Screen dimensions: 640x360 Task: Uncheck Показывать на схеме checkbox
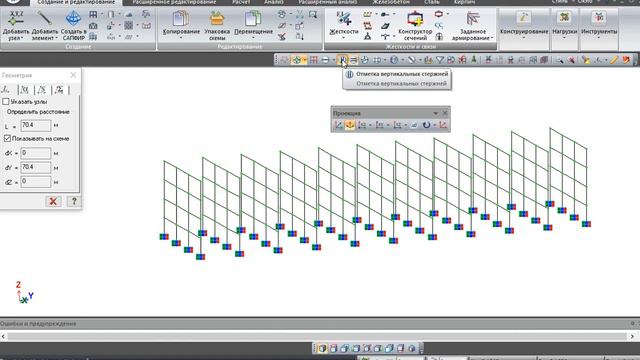click(7, 138)
